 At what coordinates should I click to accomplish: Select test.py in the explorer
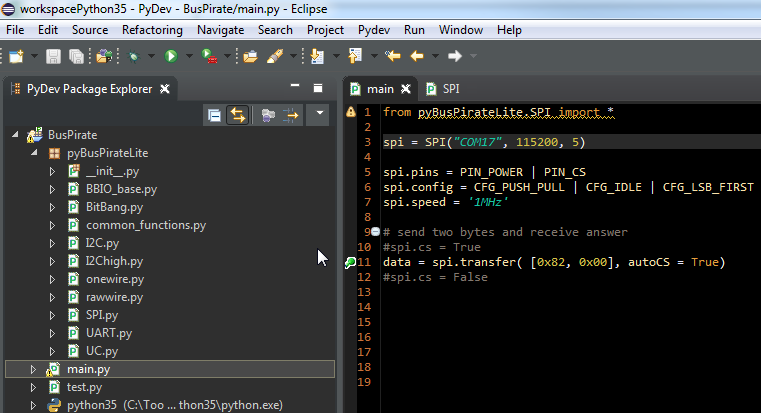(84, 387)
